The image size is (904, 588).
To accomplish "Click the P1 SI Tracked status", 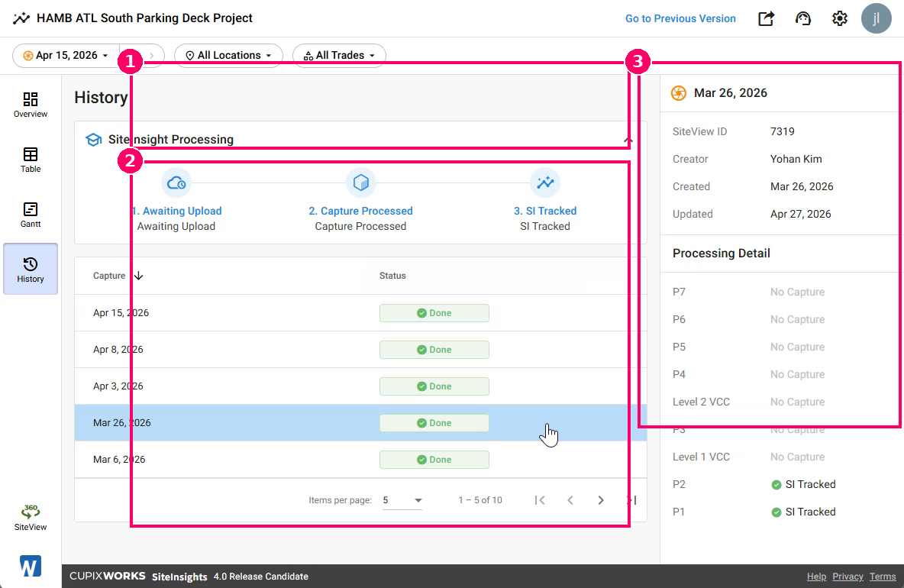I will click(804, 512).
